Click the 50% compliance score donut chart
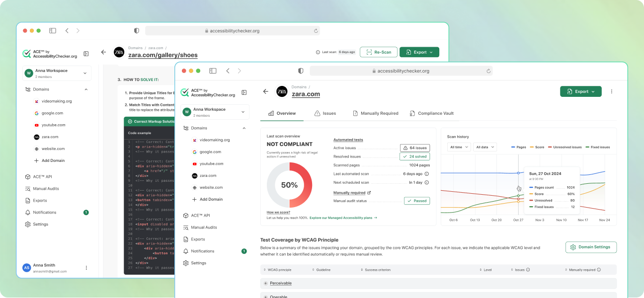Image resolution: width=644 pixels, height=298 pixels. point(289,185)
